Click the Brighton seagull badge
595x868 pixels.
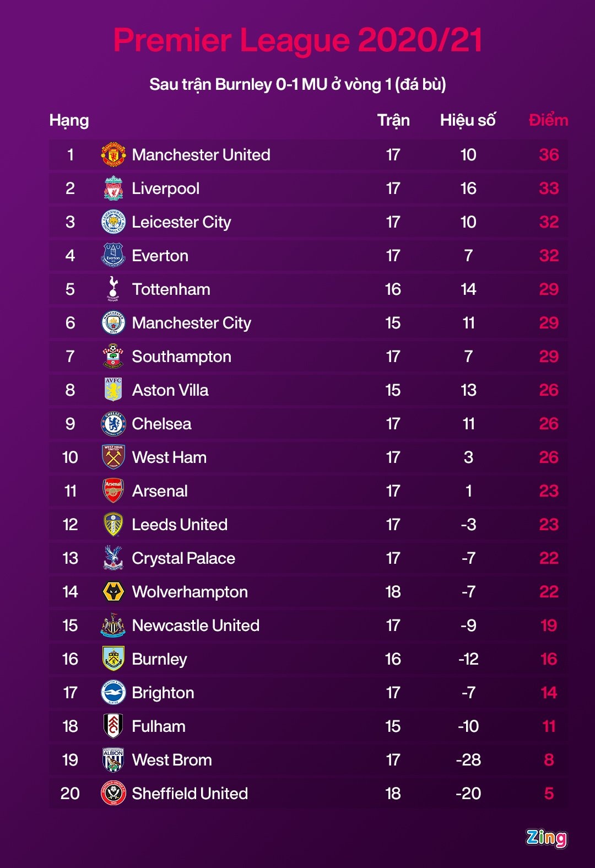113,693
